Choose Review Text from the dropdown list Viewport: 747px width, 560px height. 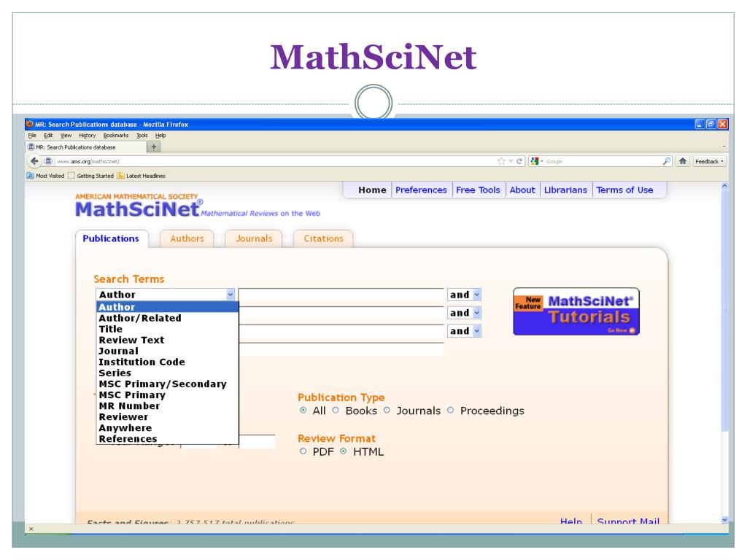[167, 340]
